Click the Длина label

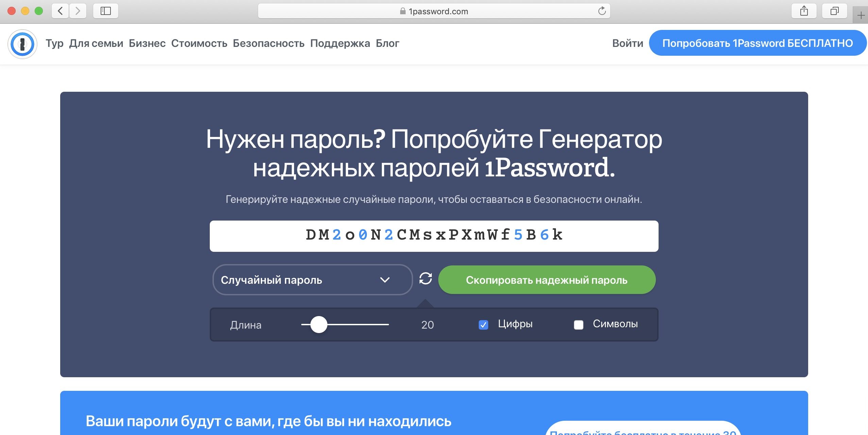pos(245,325)
